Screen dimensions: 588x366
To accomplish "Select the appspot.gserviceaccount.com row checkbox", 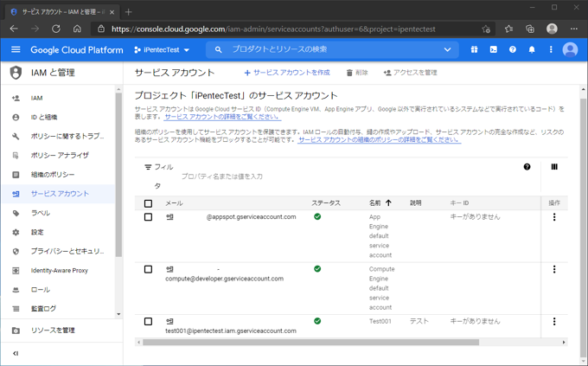I will click(x=148, y=217).
